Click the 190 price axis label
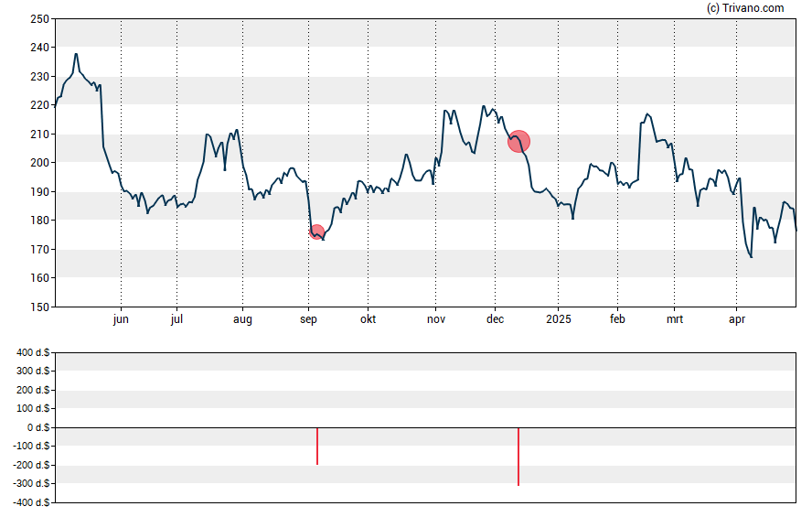 [40, 191]
